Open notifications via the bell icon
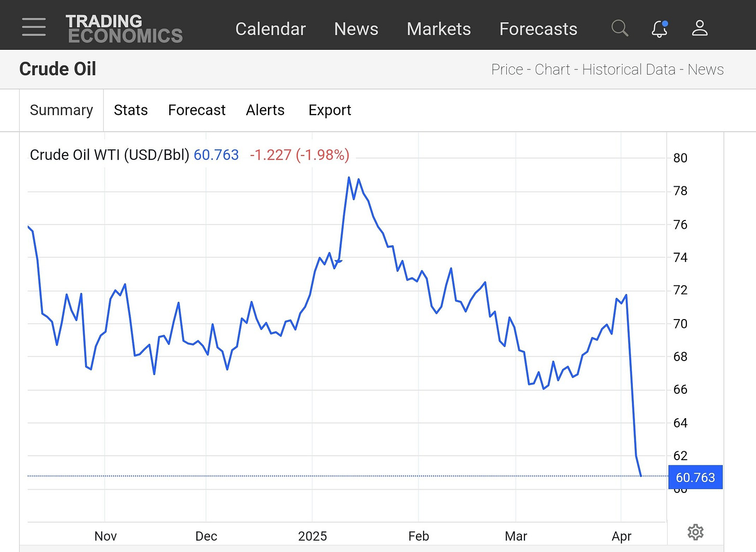 (x=659, y=29)
